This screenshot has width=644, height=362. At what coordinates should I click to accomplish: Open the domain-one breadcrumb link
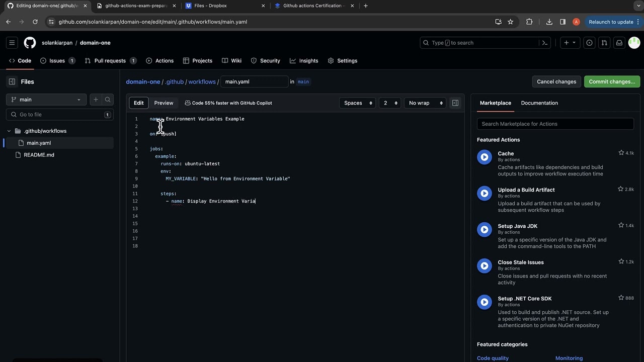tap(143, 81)
